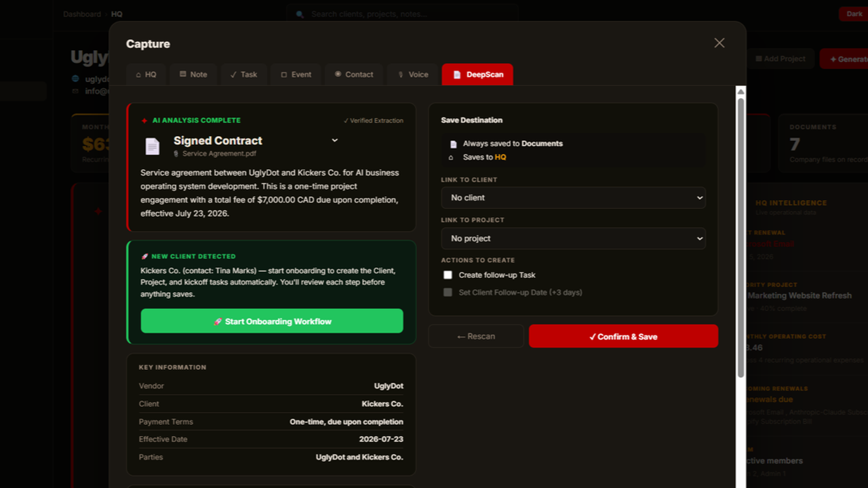868x488 pixels.
Task: Click the Effective Date value 2026-07-23
Action: click(x=381, y=439)
